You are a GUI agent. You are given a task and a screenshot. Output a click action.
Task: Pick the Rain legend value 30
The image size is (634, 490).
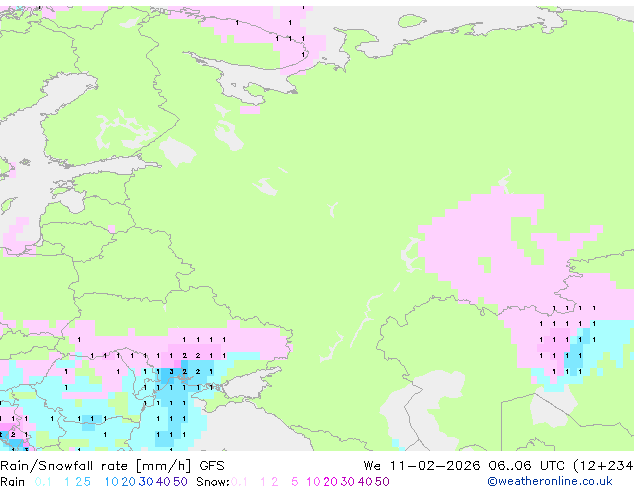pyautogui.click(x=146, y=482)
